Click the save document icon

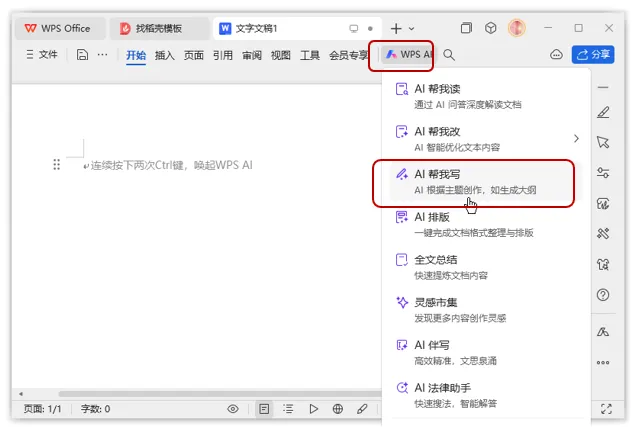click(82, 54)
